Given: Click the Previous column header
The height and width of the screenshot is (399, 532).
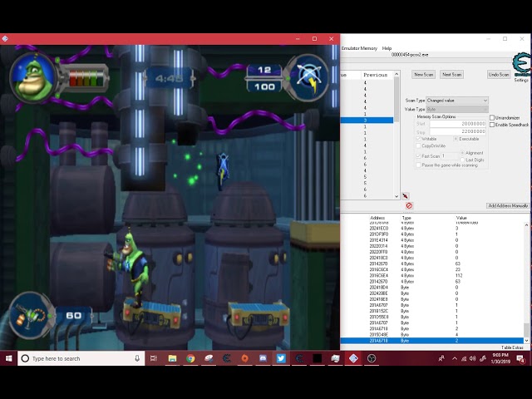Looking at the screenshot, I should pos(377,75).
